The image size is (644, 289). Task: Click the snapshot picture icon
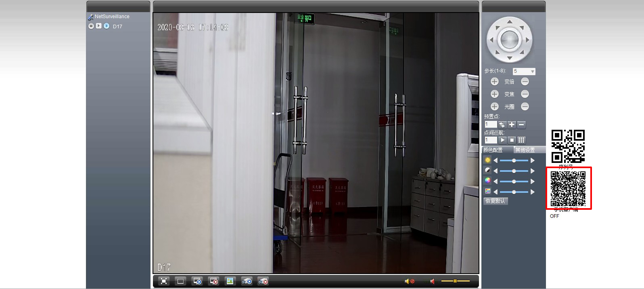(x=230, y=281)
